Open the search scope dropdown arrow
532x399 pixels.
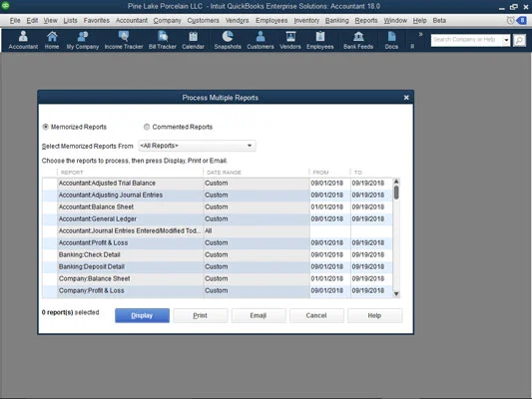point(506,40)
